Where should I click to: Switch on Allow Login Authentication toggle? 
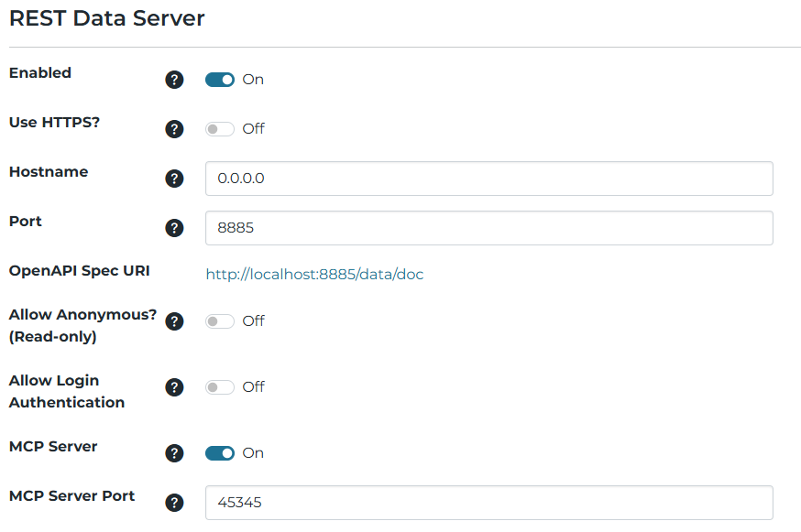[220, 387]
